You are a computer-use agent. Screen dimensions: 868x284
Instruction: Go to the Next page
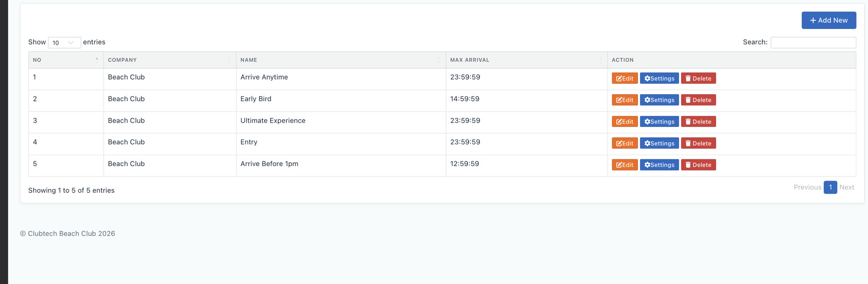[x=846, y=187]
